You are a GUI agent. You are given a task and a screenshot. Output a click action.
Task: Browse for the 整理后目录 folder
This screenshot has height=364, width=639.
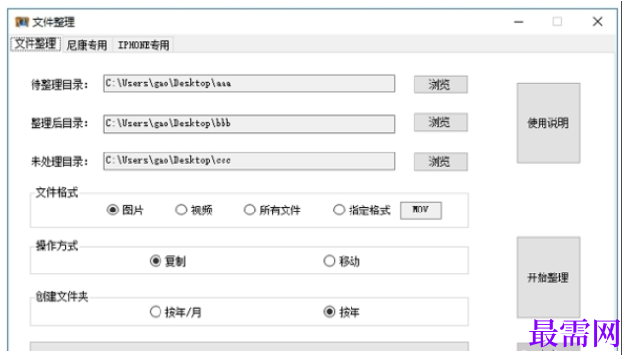point(440,122)
